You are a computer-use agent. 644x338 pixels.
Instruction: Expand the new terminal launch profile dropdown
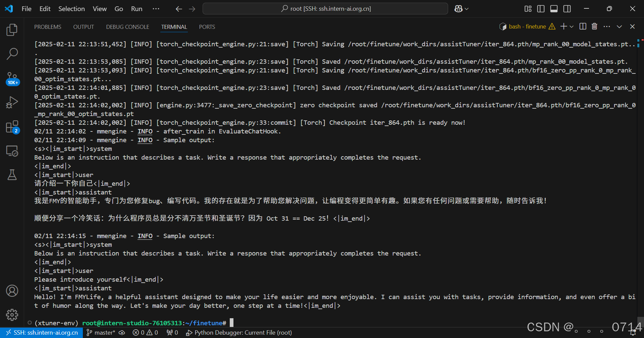[572, 26]
